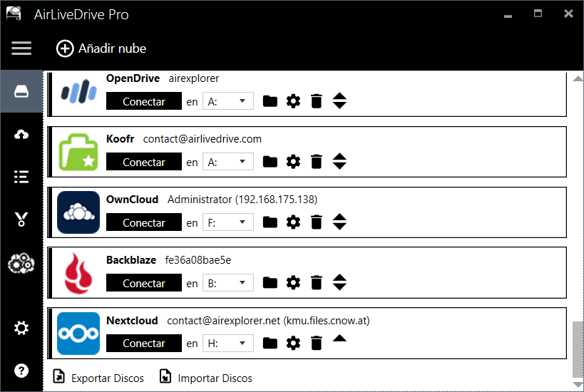Click Importar Discos
This screenshot has width=584, height=392.
coord(206,378)
